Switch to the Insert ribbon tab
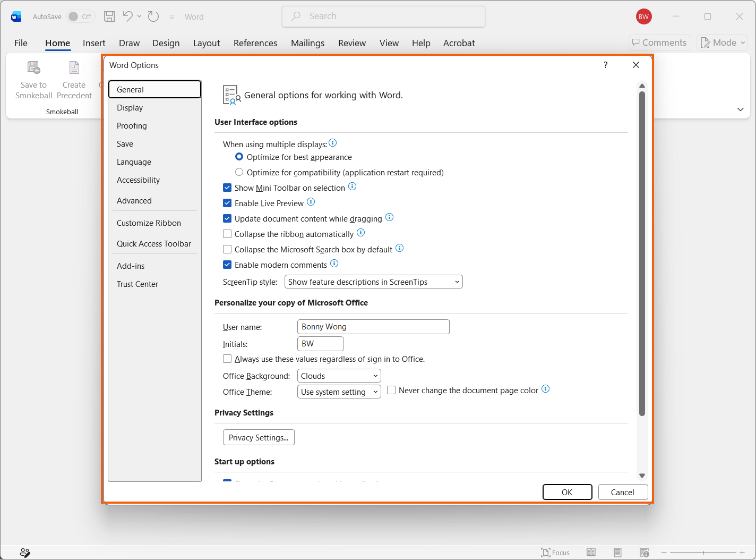The width and height of the screenshot is (756, 560). click(x=94, y=43)
